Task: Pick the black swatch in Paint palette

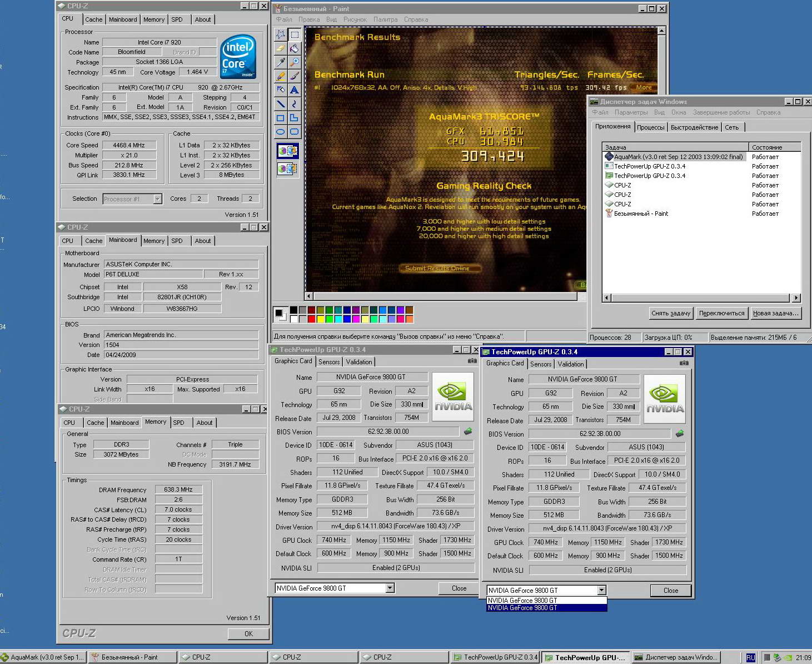Action: pos(293,310)
